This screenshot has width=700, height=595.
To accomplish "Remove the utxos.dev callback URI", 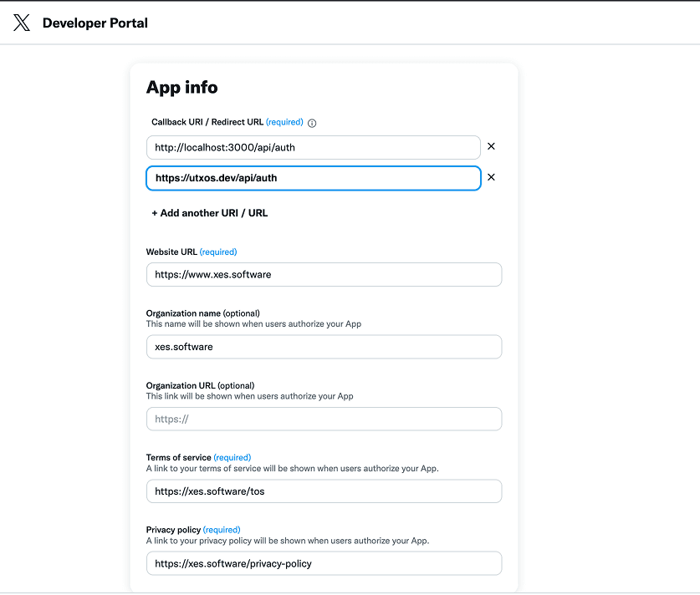I will point(491,177).
